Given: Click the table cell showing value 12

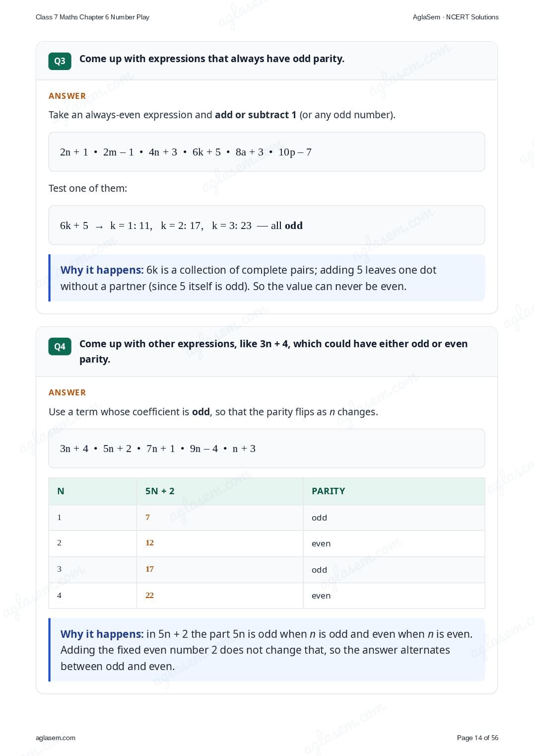Looking at the screenshot, I should (x=220, y=543).
